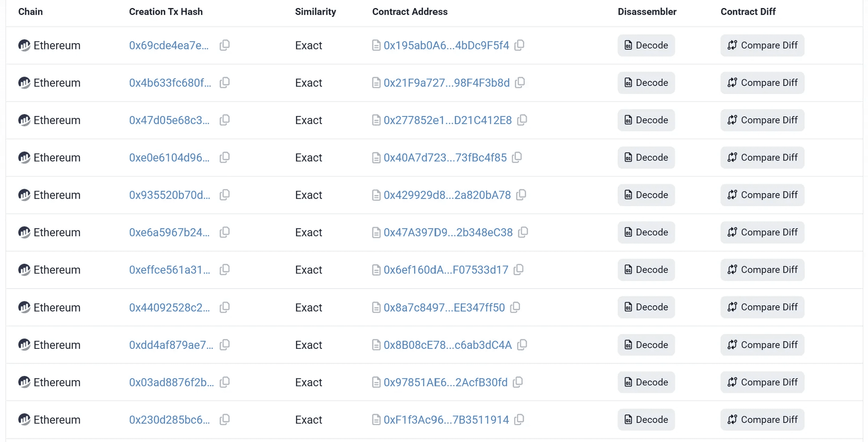This screenshot has height=442, width=868.
Task: Click the Ethereum logo in the last row
Action: 24,420
